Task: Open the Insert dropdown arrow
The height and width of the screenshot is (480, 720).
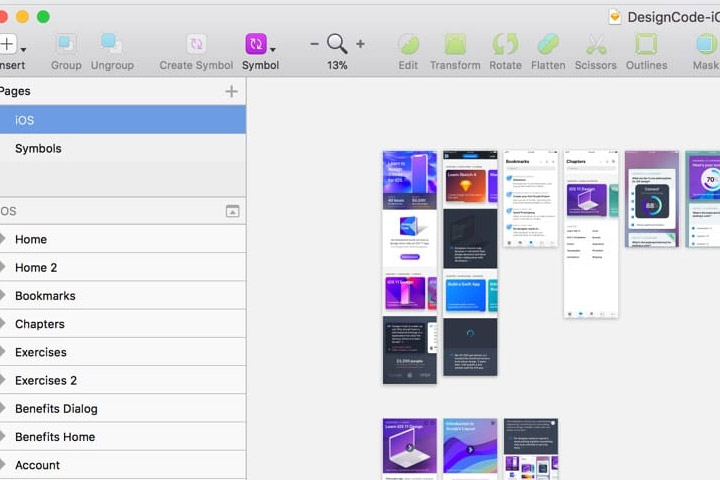Action: click(x=23, y=49)
